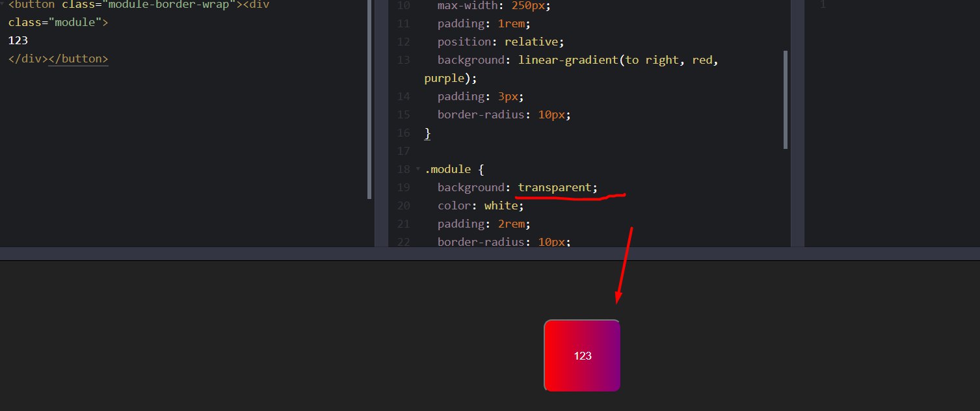
Task: Click line number 17 in CSS gutter
Action: (x=403, y=151)
